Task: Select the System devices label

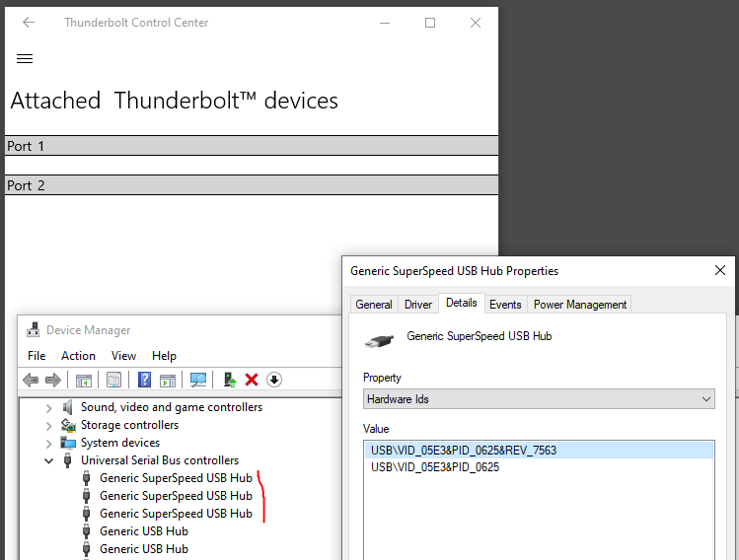Action: point(120,443)
